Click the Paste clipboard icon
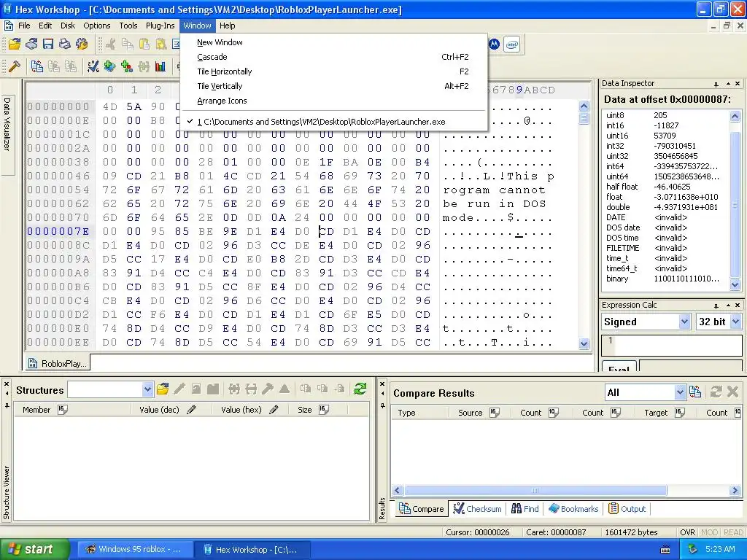The image size is (747, 560). point(144,44)
